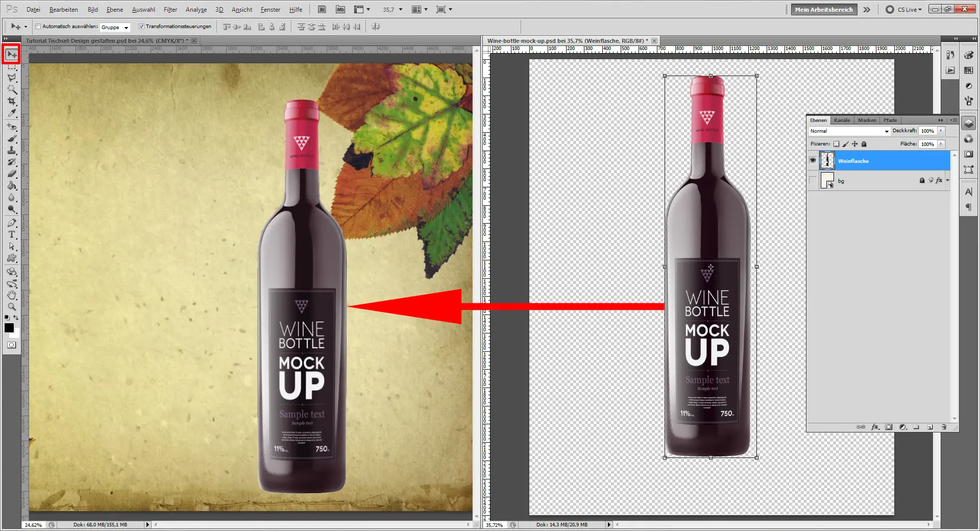
Task: Pick the Zoom tool
Action: point(11,306)
